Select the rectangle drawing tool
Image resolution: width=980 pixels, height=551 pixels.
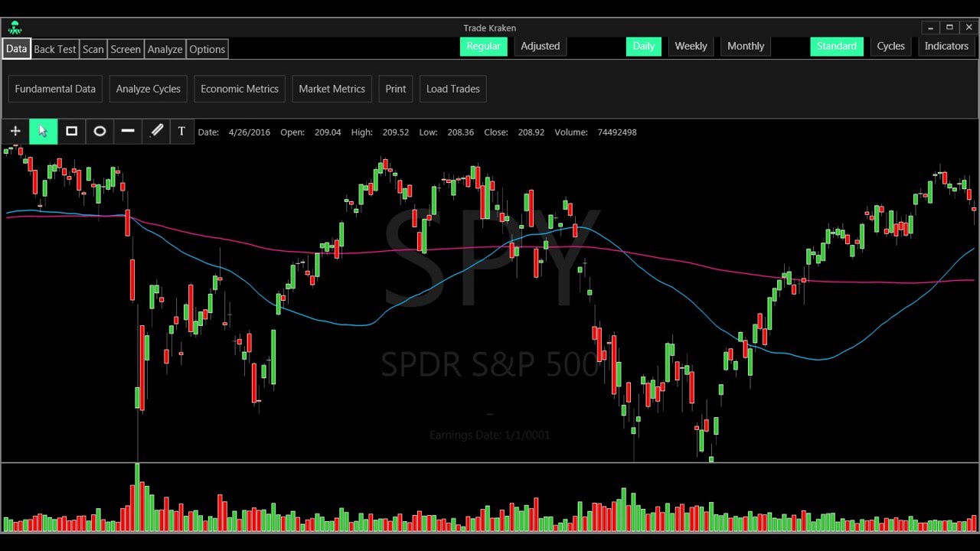pos(71,132)
